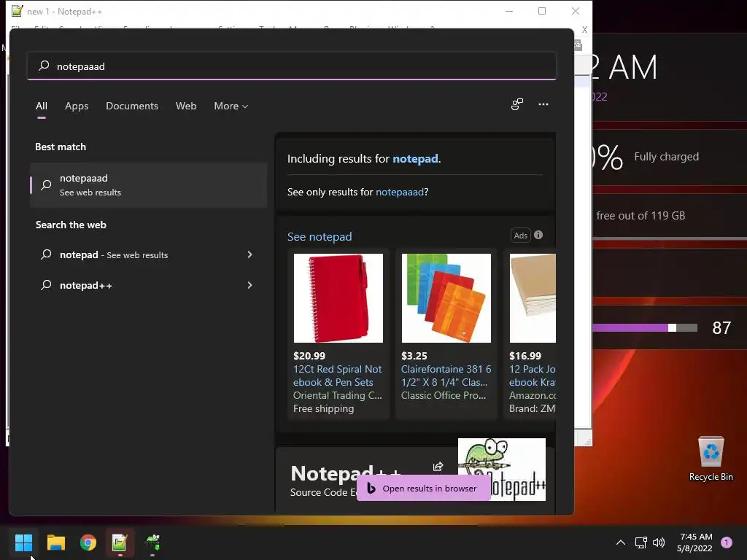The height and width of the screenshot is (560, 747).
Task: Open network status tray icon
Action: (x=640, y=542)
